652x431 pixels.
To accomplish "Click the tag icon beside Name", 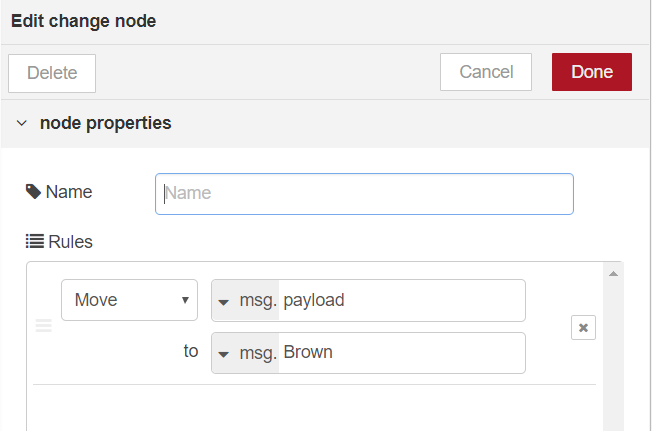I will [33, 192].
